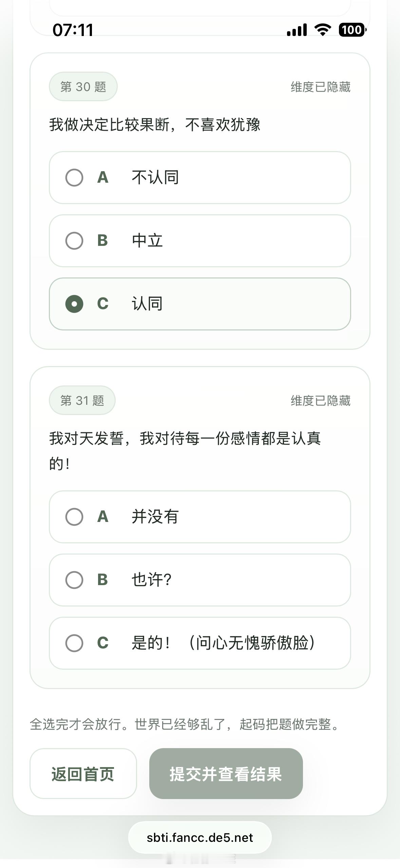Click the question 31 text 我对天发誓

click(x=185, y=438)
